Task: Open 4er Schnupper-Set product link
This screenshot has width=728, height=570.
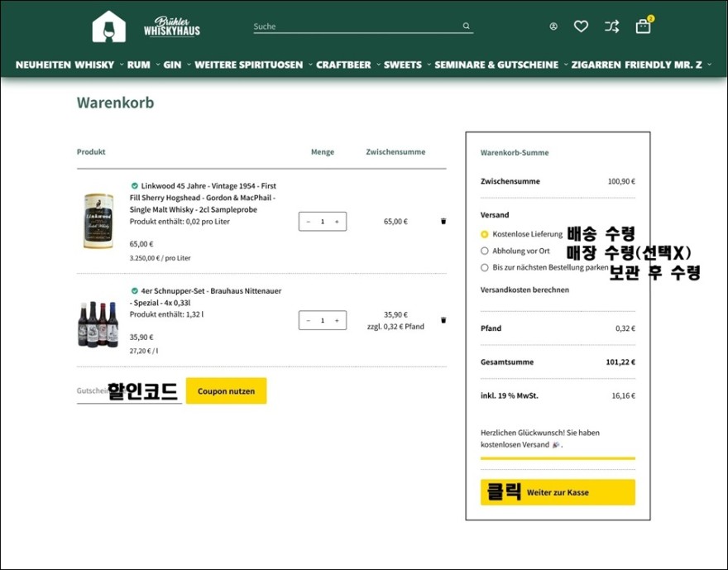Action: [206, 297]
